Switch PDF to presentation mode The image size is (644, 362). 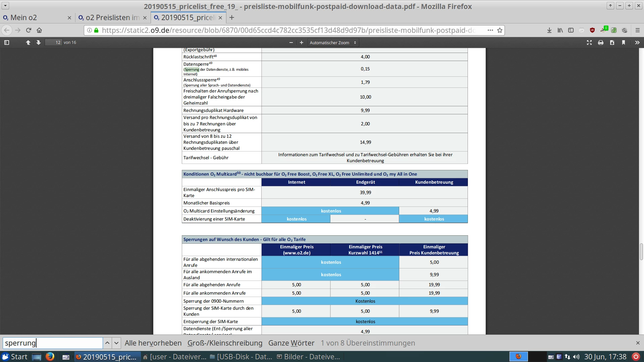point(589,43)
